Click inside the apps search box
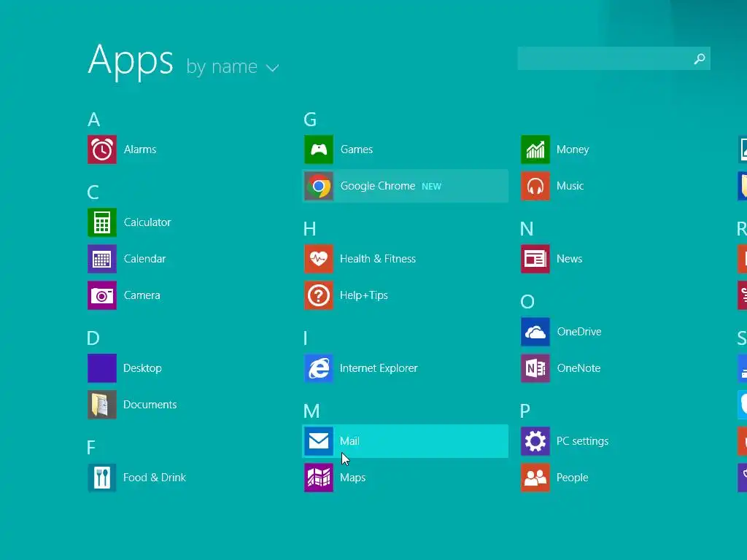This screenshot has width=747, height=560. 614,58
